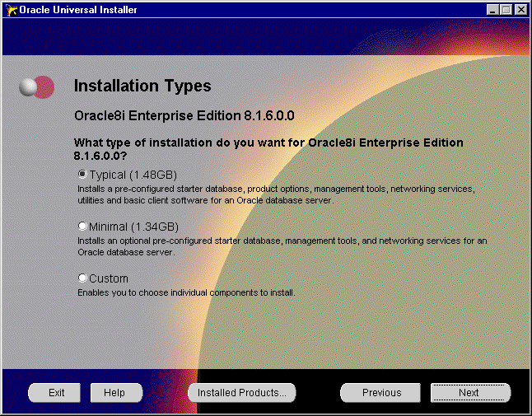Enable the Custom installation radio button

click(82, 278)
